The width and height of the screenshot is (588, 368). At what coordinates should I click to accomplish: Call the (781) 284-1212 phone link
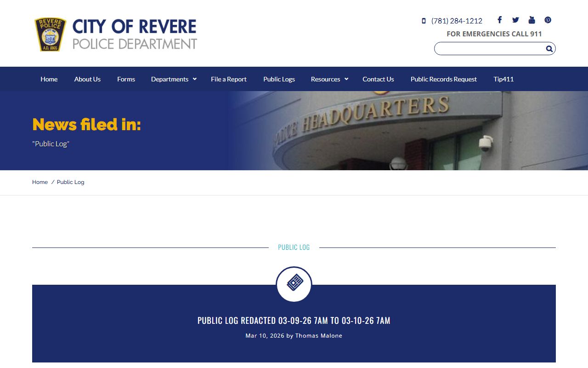tap(457, 21)
